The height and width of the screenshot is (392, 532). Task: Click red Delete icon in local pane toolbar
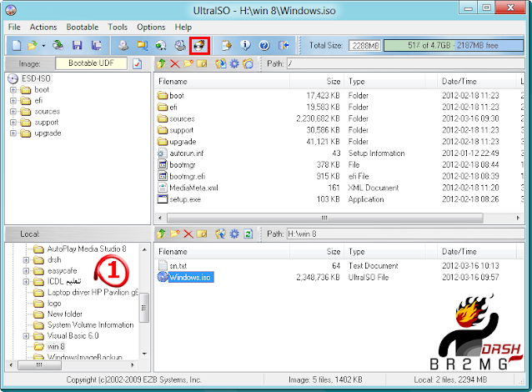pyautogui.click(x=188, y=234)
